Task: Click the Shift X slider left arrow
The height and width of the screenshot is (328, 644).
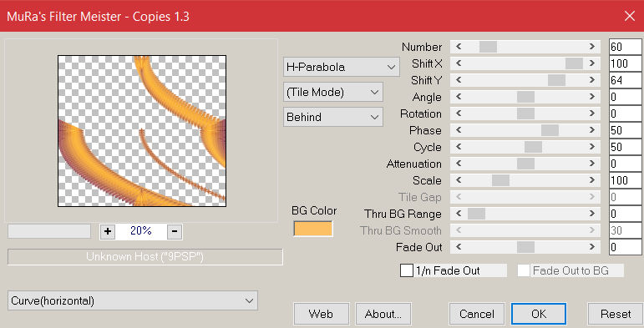Action: point(459,63)
